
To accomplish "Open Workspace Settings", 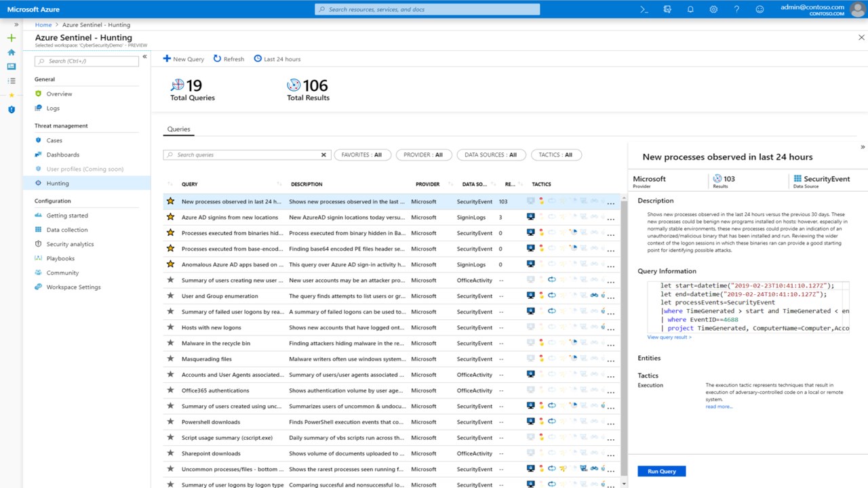I will 73,287.
